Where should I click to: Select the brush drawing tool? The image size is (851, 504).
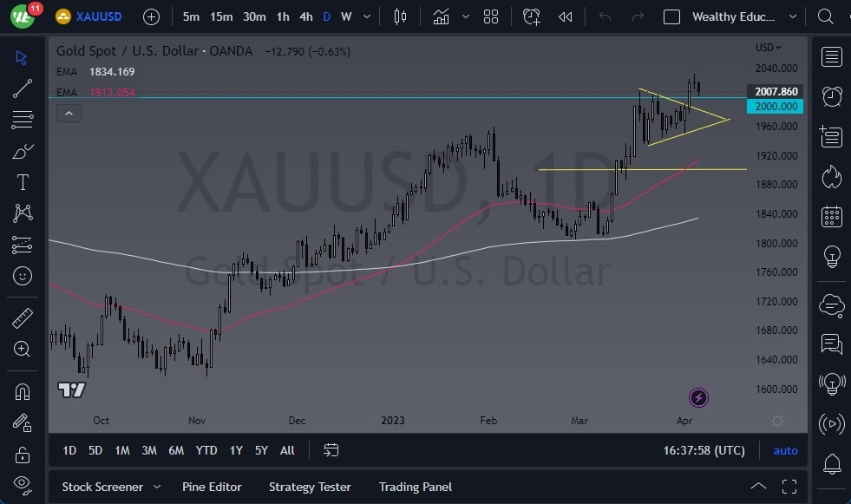tap(23, 151)
